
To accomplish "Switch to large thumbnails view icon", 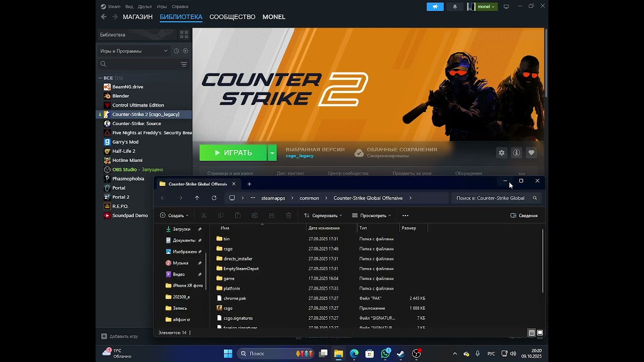I will [540, 333].
